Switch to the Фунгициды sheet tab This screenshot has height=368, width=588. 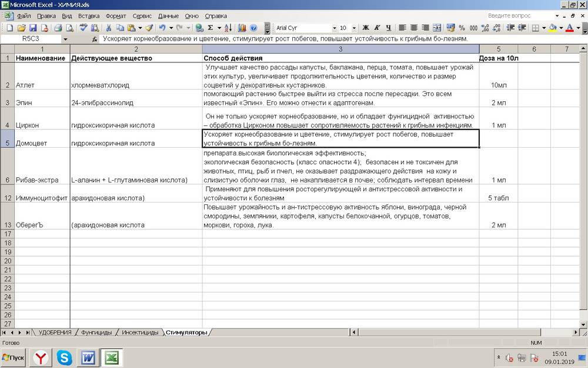click(96, 333)
